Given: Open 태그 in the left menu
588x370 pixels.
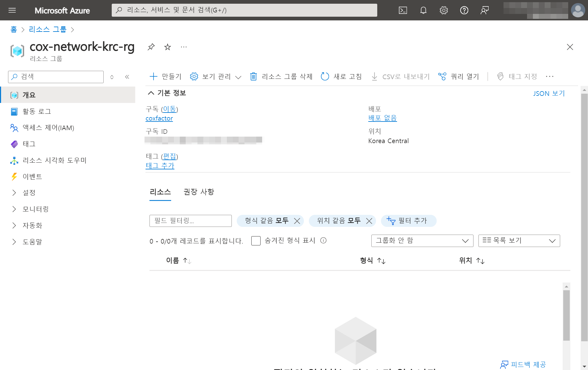Looking at the screenshot, I should point(68,144).
